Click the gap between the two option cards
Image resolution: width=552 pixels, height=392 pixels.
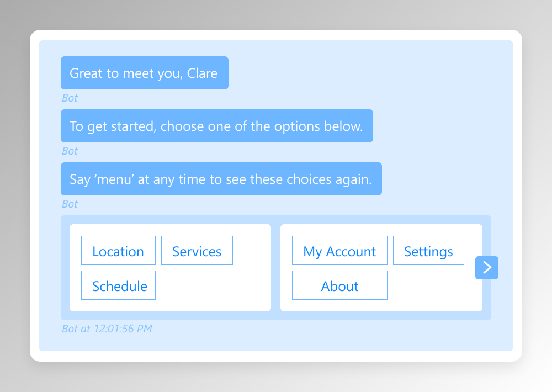click(x=275, y=268)
